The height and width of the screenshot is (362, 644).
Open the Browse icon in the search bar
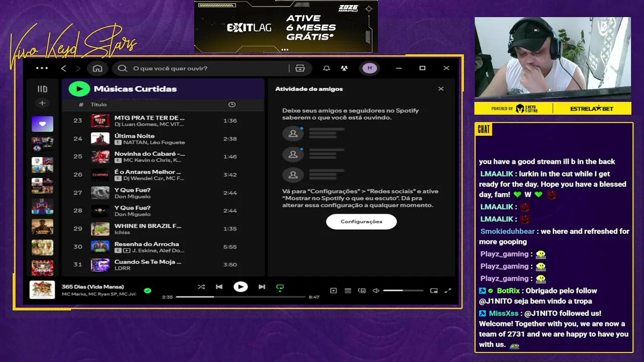[x=300, y=68]
